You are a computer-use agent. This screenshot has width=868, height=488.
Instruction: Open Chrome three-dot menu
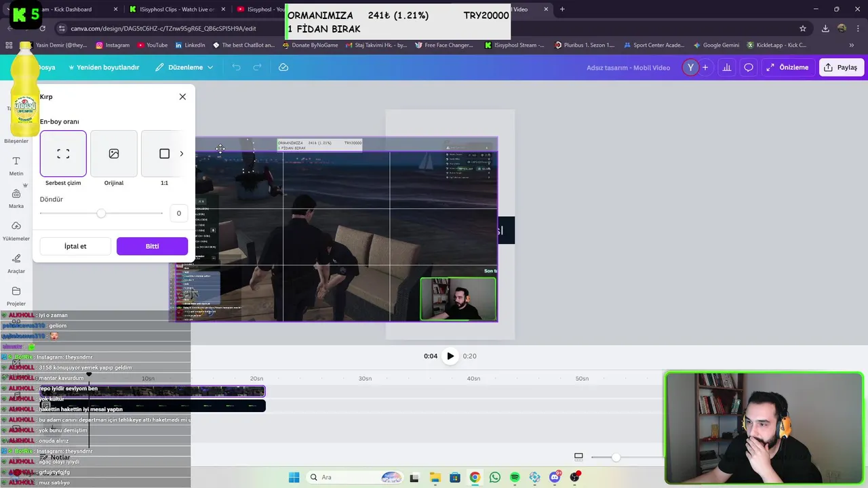pyautogui.click(x=858, y=28)
